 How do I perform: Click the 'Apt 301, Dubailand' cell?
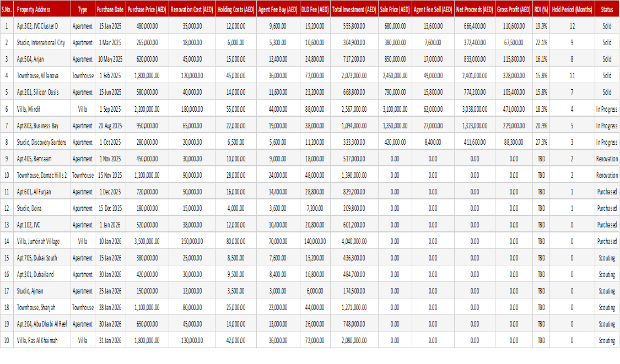(x=42, y=274)
